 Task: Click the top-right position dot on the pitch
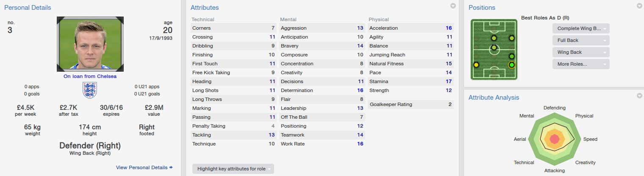[x=512, y=38]
